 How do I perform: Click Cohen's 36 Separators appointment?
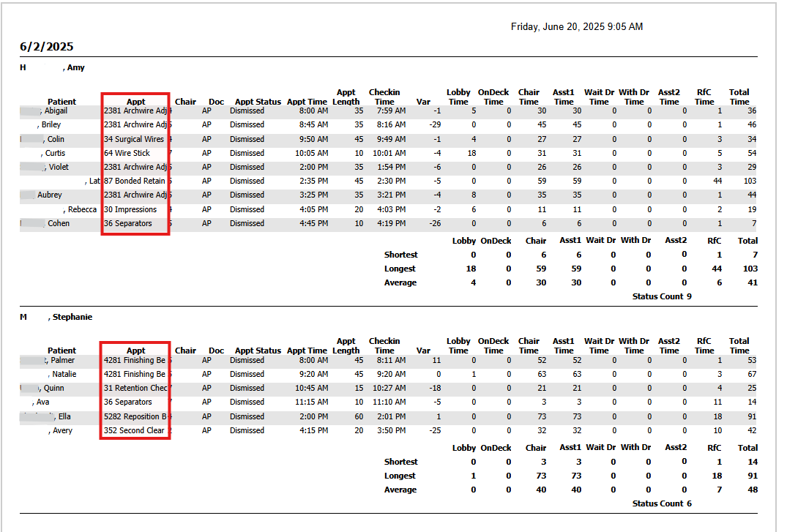tap(128, 223)
